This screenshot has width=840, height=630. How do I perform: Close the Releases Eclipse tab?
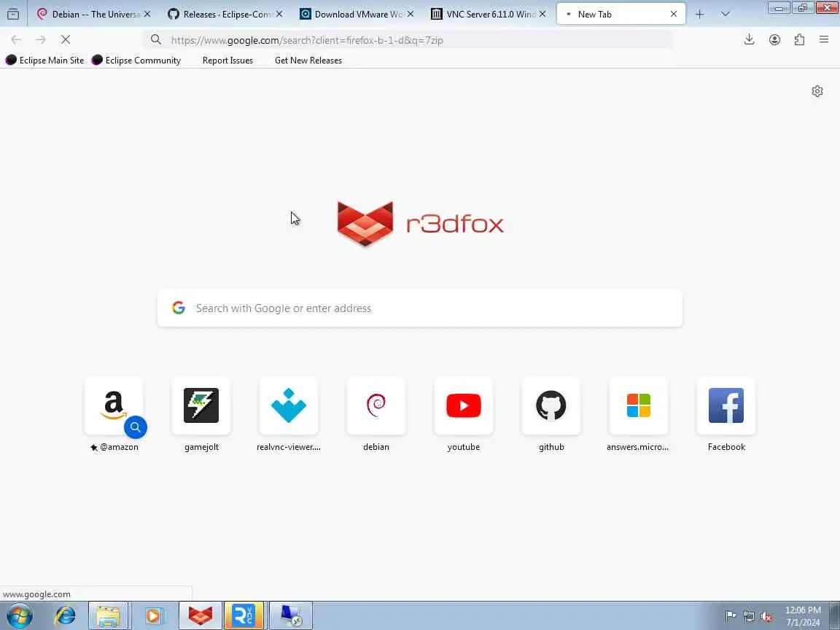pyautogui.click(x=279, y=14)
